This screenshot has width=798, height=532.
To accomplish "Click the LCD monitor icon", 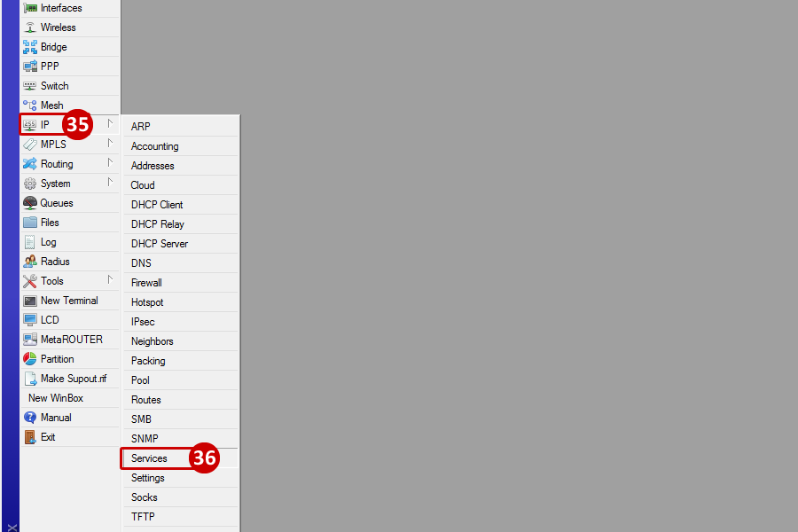I will 30,320.
